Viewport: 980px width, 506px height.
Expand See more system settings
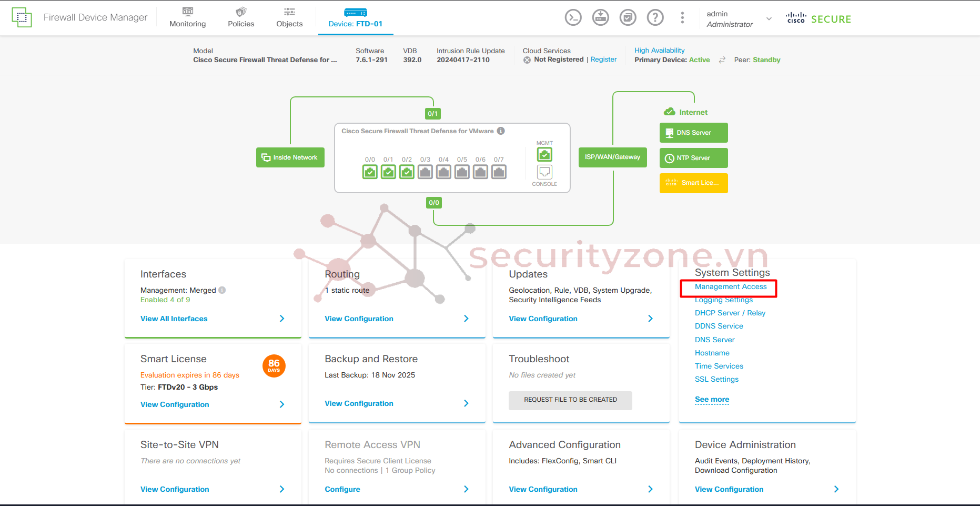712,400
